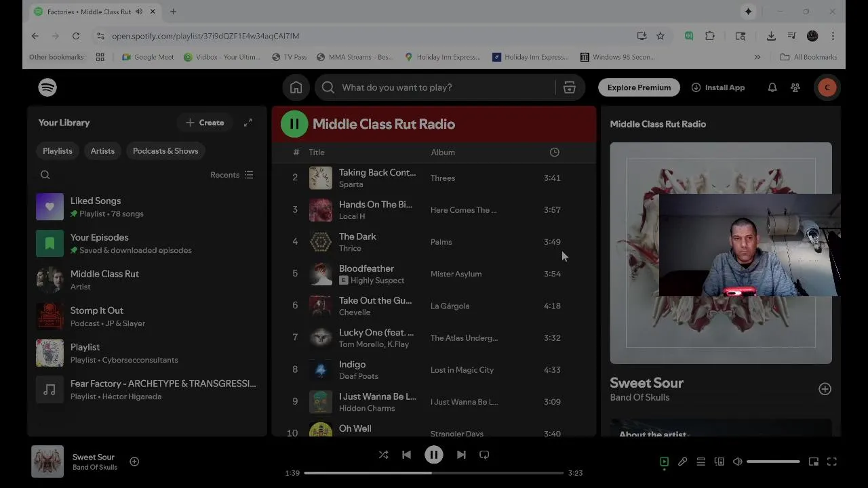
Task: Filter library by Artists
Action: click(x=102, y=151)
